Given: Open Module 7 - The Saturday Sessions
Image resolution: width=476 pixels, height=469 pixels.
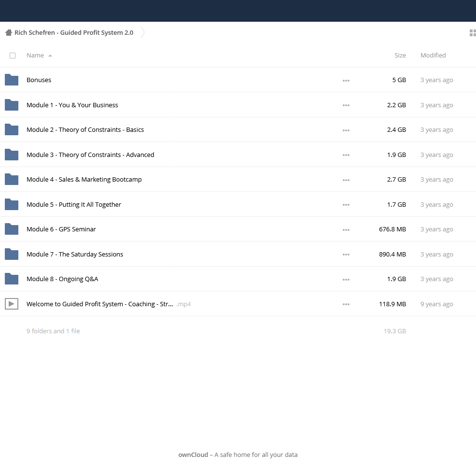Looking at the screenshot, I should [x=75, y=254].
